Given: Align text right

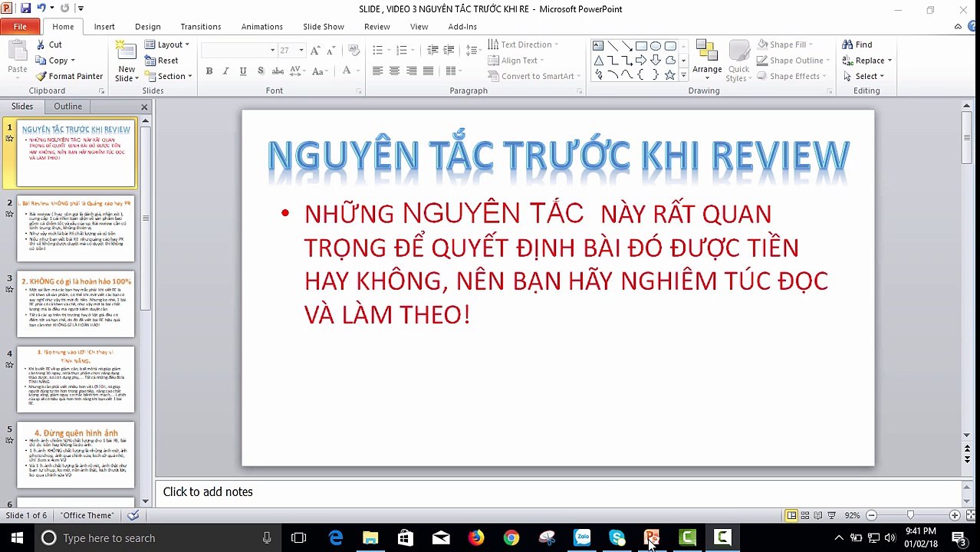Looking at the screenshot, I should 411,71.
